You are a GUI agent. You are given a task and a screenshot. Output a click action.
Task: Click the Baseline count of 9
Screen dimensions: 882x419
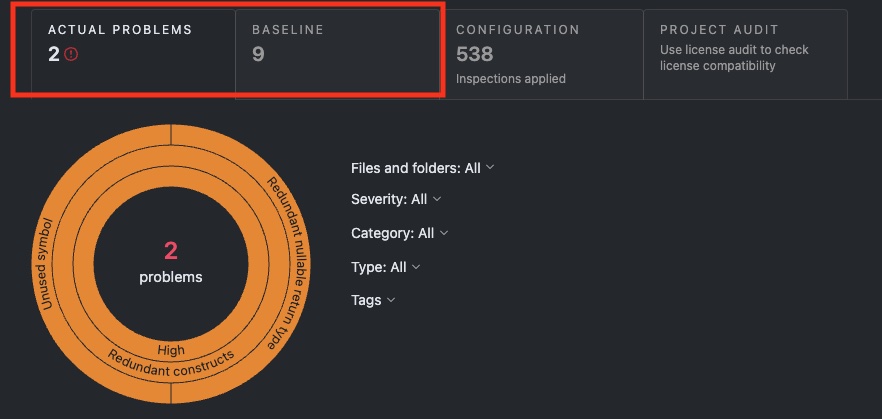pyautogui.click(x=258, y=54)
